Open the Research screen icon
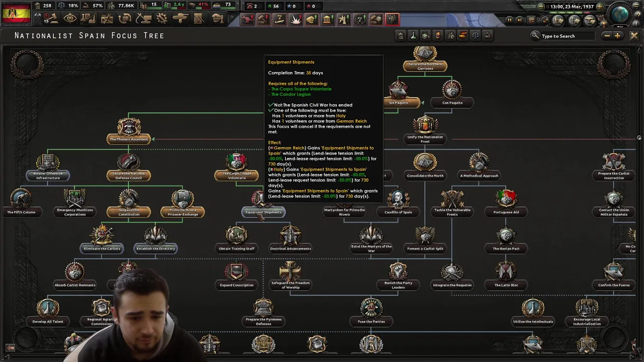 coord(88,19)
